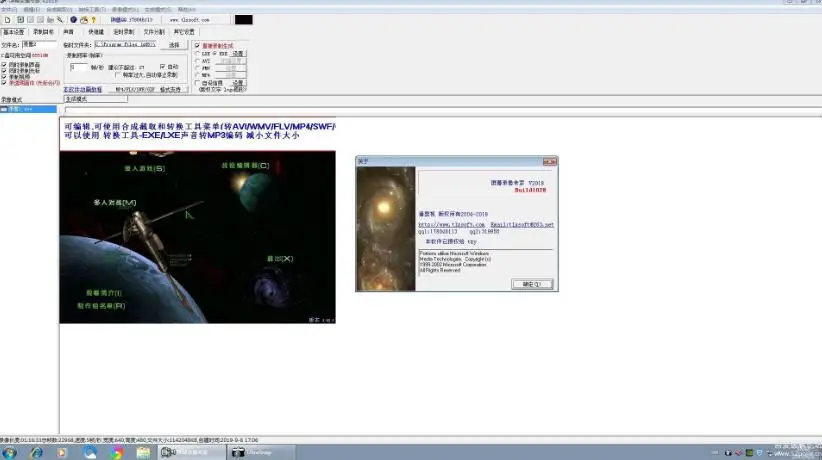
Task: Click the space game preview image
Action: 198,237
